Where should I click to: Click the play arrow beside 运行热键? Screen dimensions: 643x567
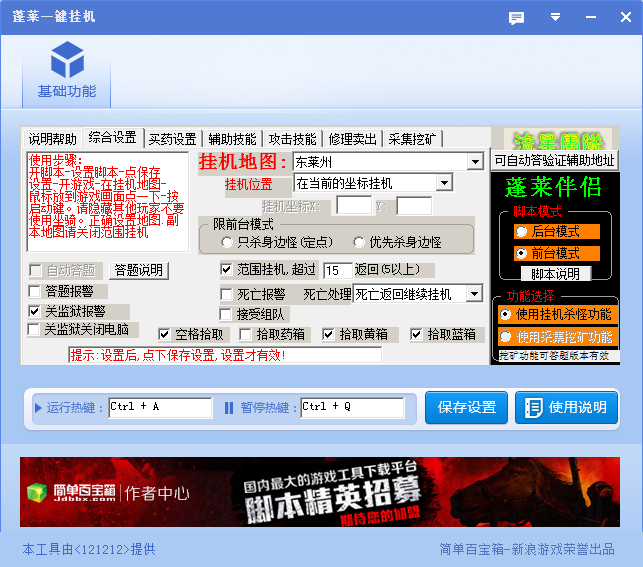coord(39,407)
